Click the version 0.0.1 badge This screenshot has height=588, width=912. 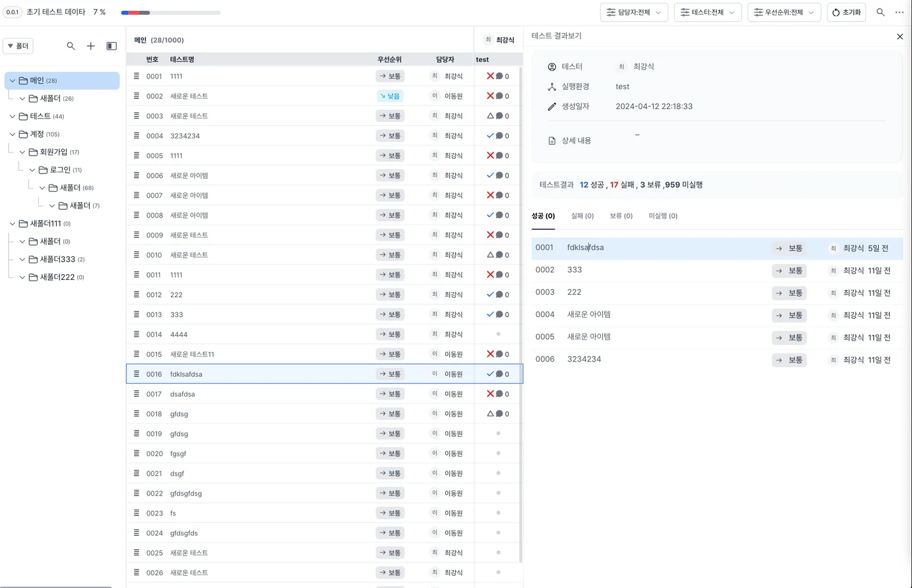(12, 12)
